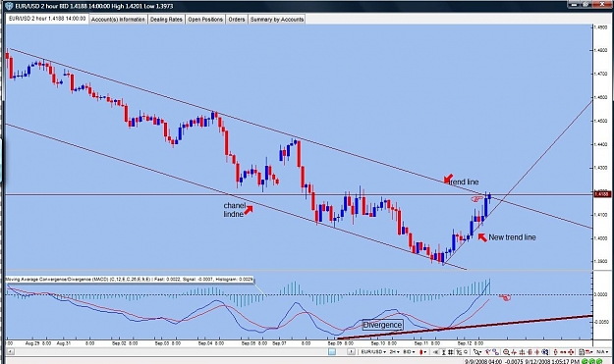Click the 9/12/2008 1:05:17 PM status bar time
Screen dimensions: 614x364
pos(552,361)
